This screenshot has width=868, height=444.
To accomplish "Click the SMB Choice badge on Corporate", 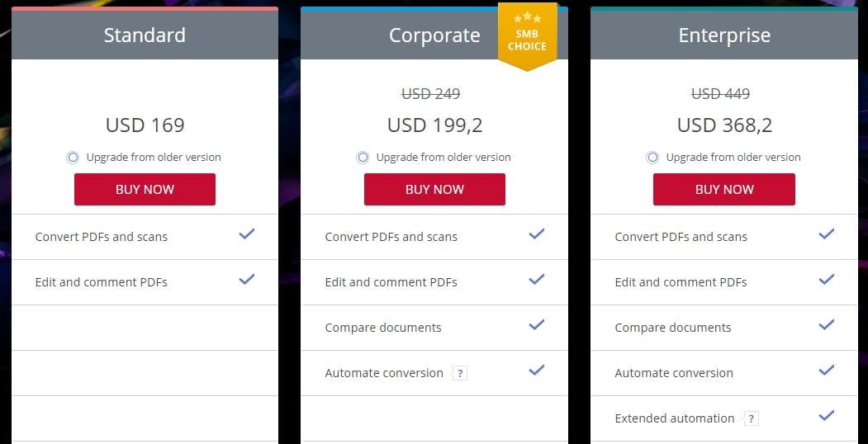I will (527, 36).
